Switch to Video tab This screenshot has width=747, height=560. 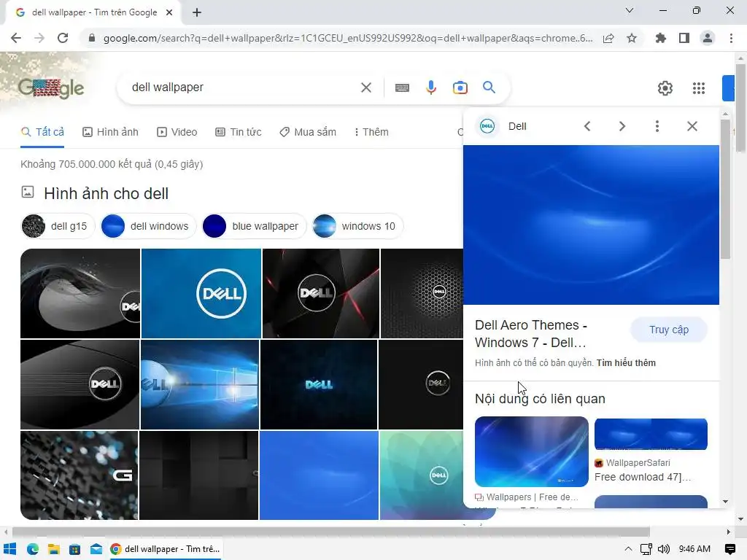tap(177, 132)
